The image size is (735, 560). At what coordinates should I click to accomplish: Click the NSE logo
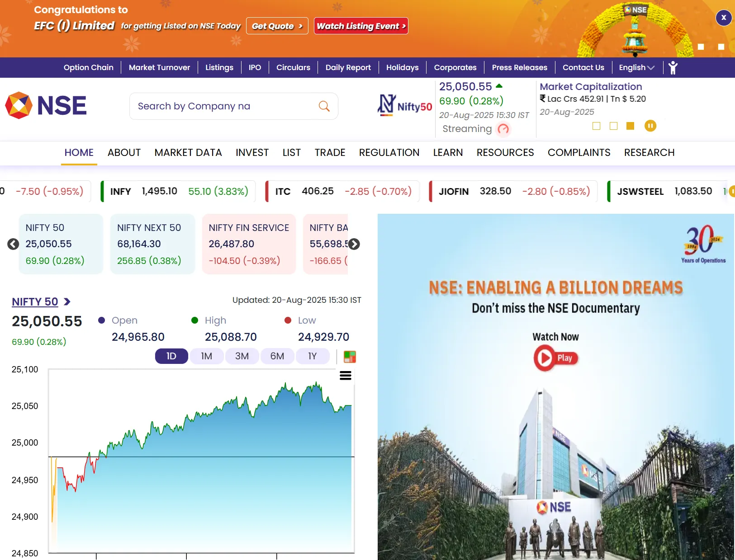pos(46,106)
